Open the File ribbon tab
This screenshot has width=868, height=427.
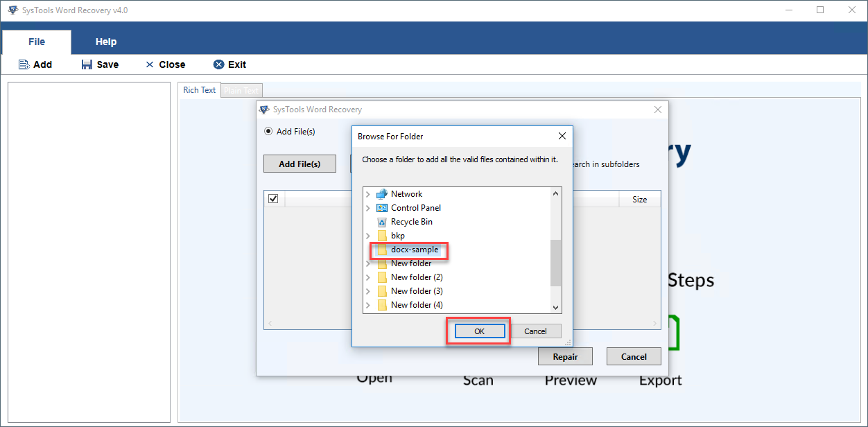pyautogui.click(x=37, y=42)
